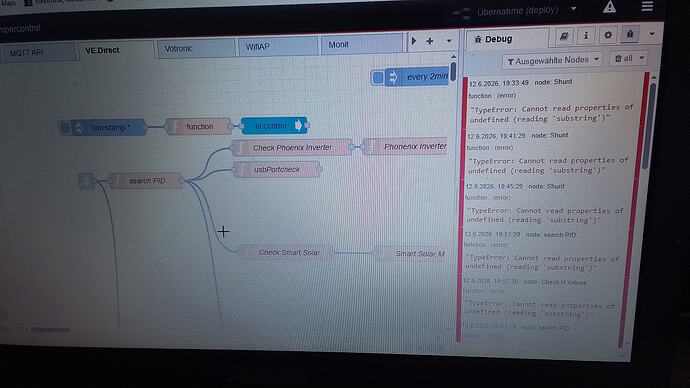The width and height of the screenshot is (690, 388).
Task: Select the every 2min inject node
Action: [x=417, y=77]
